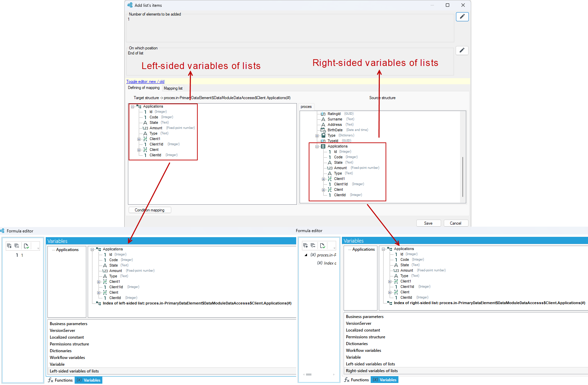The width and height of the screenshot is (588, 385).
Task: Click the Toggle editor: new / old link
Action: (145, 82)
